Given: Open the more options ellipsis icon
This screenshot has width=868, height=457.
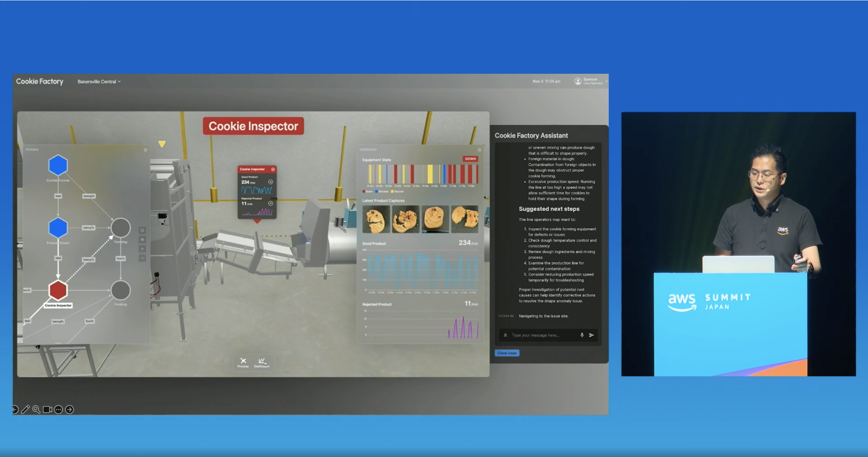Looking at the screenshot, I should tap(58, 409).
